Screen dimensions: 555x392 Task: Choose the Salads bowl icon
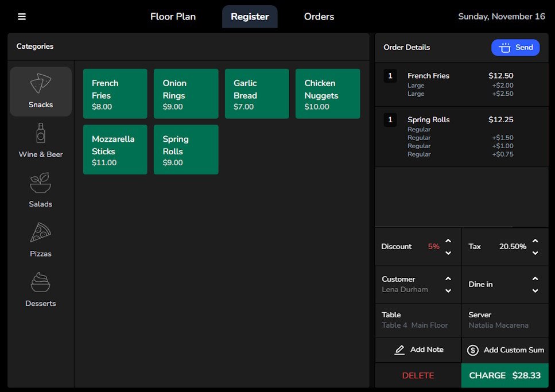tap(41, 183)
